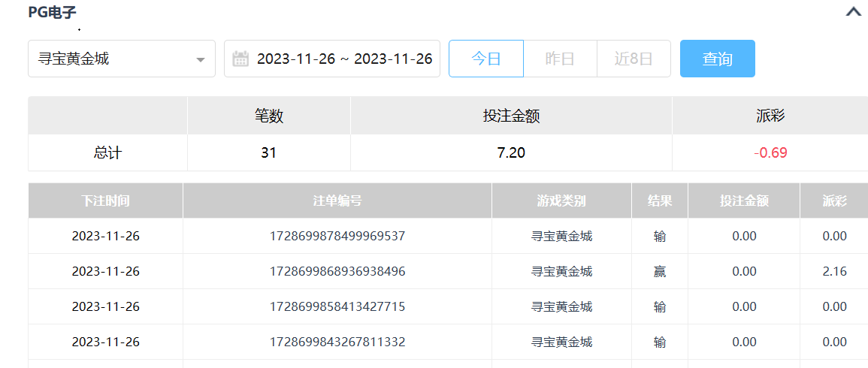Click bet number 1728699868936938496
The image size is (868, 368).
[x=337, y=272]
